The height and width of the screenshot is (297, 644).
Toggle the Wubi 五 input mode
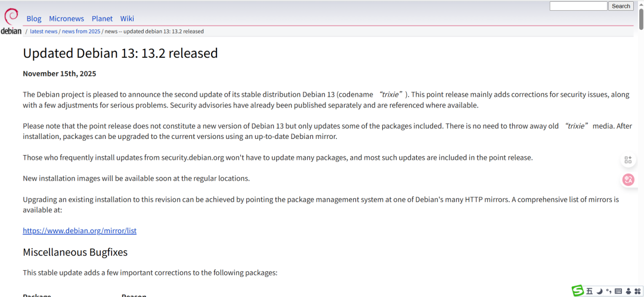589,291
